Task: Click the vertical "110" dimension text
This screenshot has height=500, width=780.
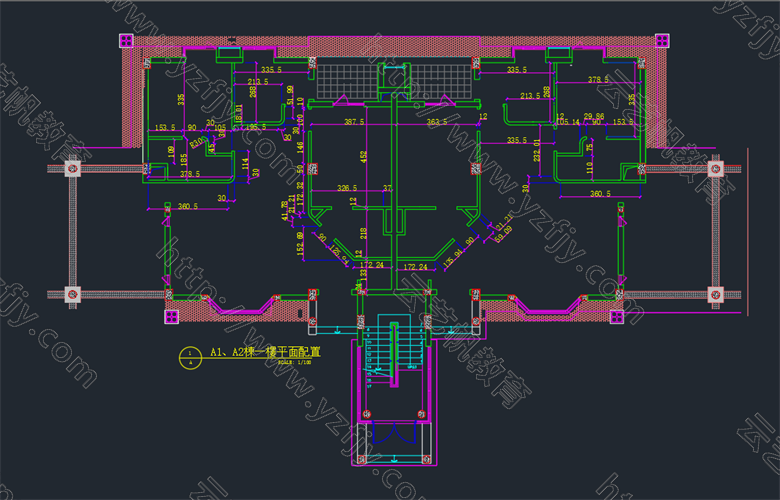Action: (589, 168)
